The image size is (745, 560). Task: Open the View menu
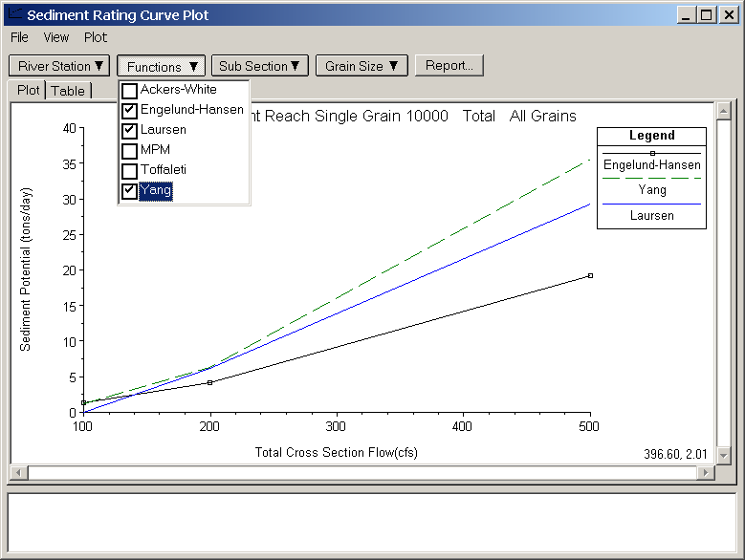click(56, 37)
